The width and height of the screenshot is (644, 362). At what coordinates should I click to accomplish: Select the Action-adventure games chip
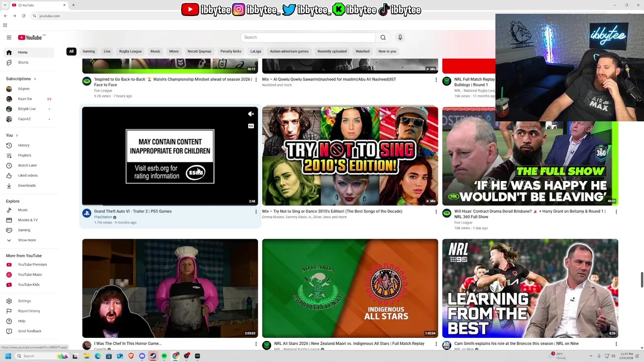(x=289, y=51)
